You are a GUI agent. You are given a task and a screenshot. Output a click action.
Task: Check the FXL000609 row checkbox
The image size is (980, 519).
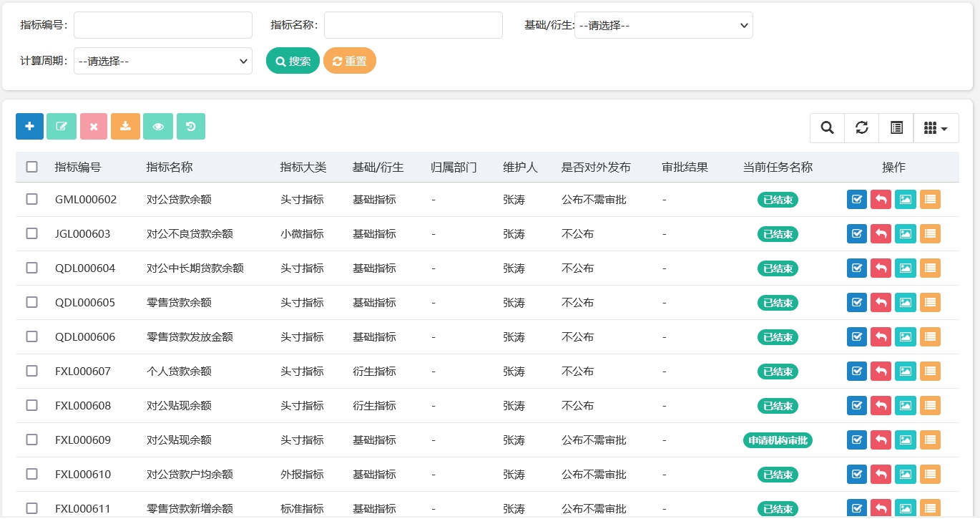point(31,440)
